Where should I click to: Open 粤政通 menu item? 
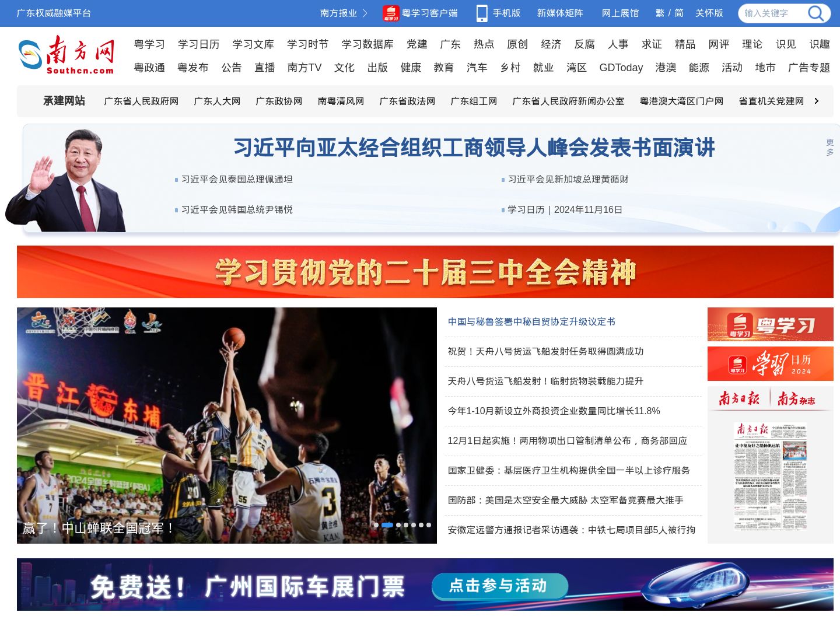pos(149,68)
